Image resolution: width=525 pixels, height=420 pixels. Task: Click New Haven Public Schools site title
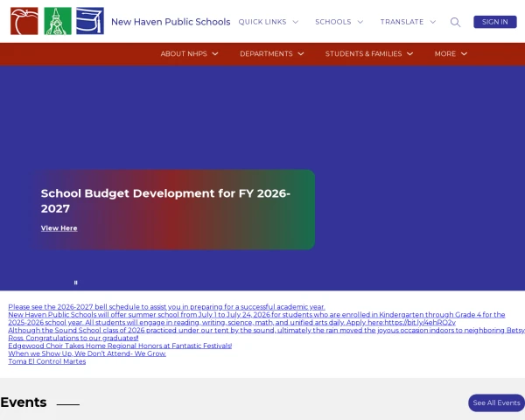(171, 22)
